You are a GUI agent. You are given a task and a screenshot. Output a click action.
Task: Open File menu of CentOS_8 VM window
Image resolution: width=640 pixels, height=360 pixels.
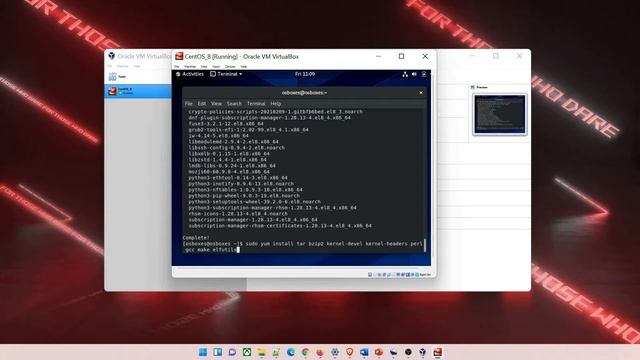[177, 67]
